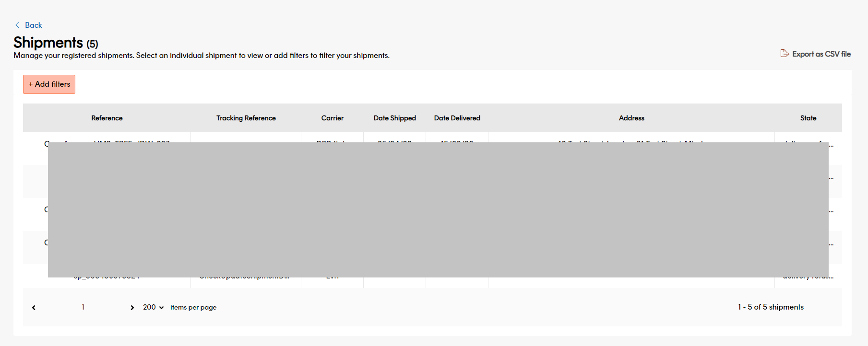This screenshot has height=346, width=868.
Task: Click the Date Delivered column header
Action: [x=457, y=118]
